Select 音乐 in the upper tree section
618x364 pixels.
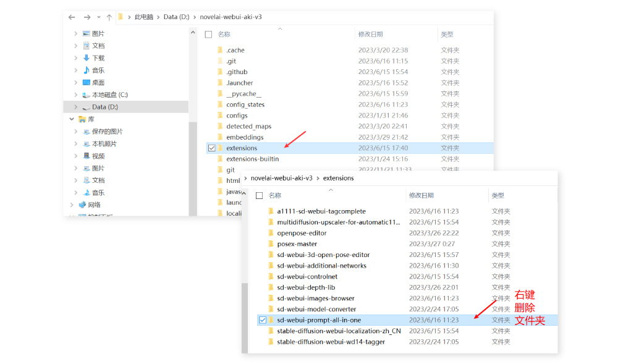(x=98, y=70)
